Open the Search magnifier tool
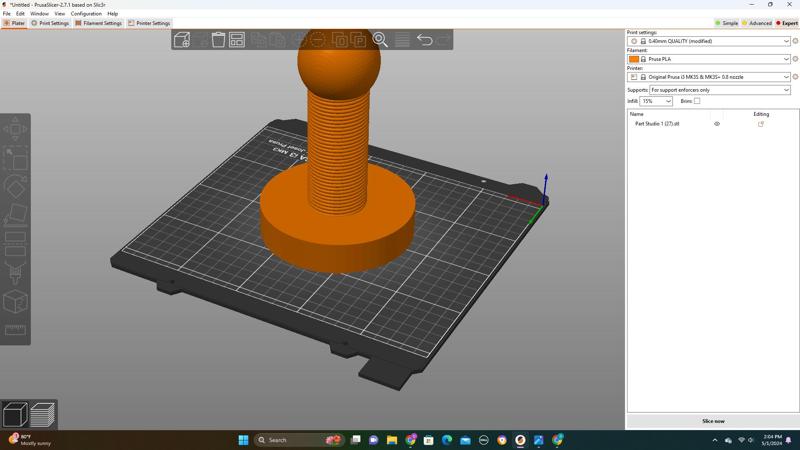 tap(380, 40)
